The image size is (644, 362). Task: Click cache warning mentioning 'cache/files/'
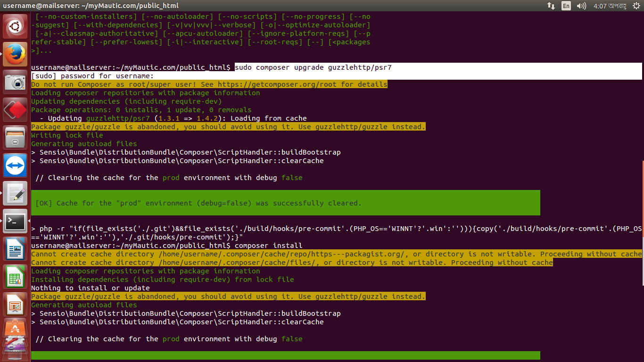pos(292,263)
